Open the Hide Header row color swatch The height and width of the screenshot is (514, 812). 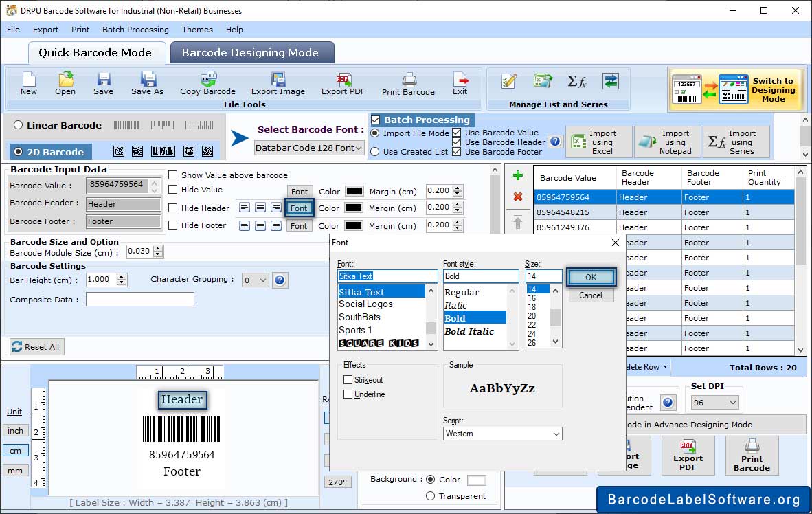354,208
